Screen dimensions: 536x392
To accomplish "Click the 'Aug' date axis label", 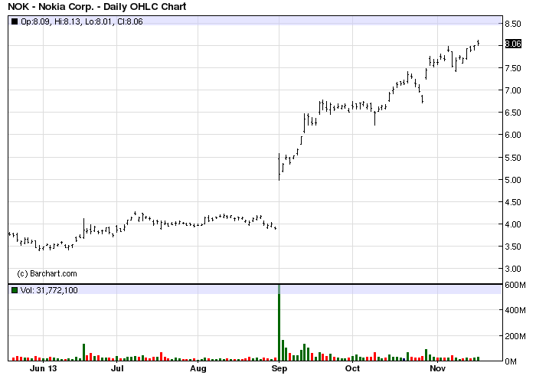I will [198, 369].
